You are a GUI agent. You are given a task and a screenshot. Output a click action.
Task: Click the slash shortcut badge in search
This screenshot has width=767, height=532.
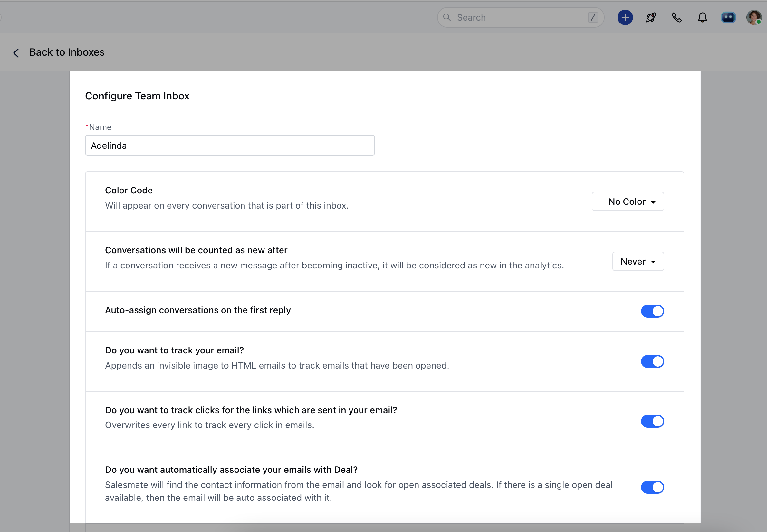click(x=593, y=17)
